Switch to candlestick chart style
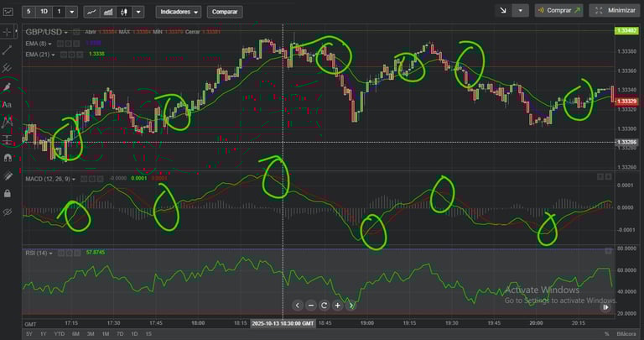The height and width of the screenshot is (340, 644). [124, 12]
